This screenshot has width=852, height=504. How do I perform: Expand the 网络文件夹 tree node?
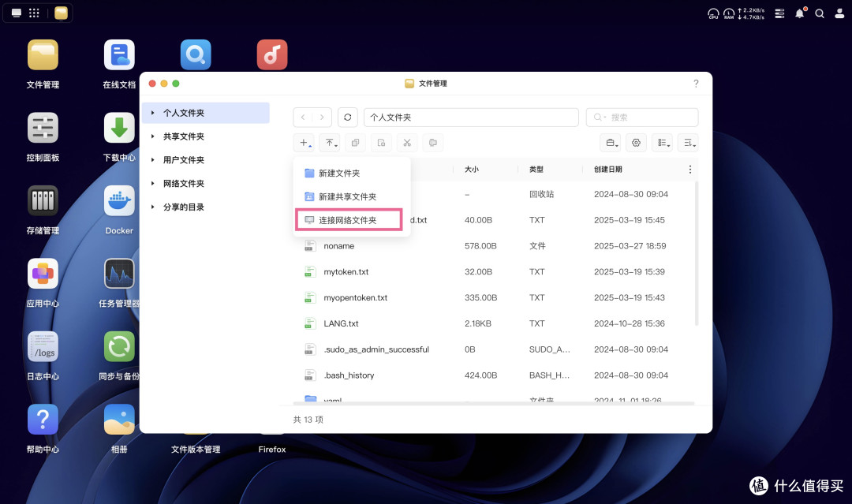pos(153,184)
